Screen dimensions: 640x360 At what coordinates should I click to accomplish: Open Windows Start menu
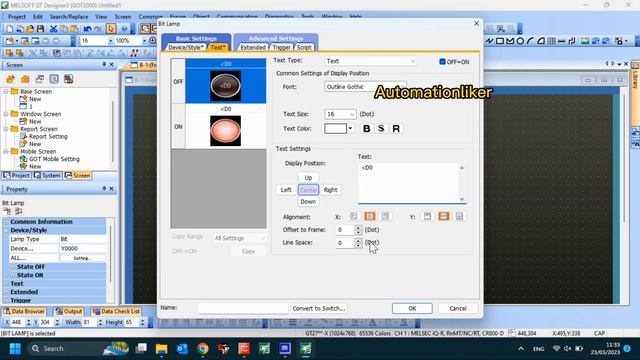click(15, 349)
